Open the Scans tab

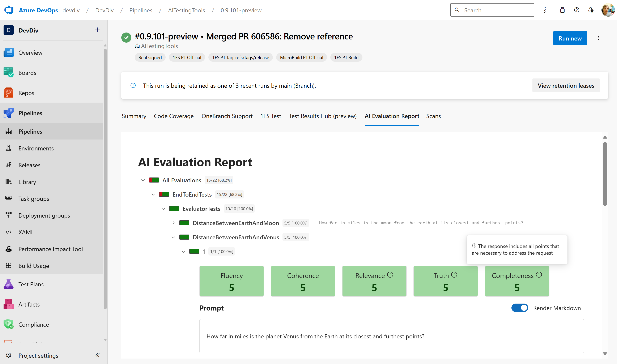click(x=433, y=116)
